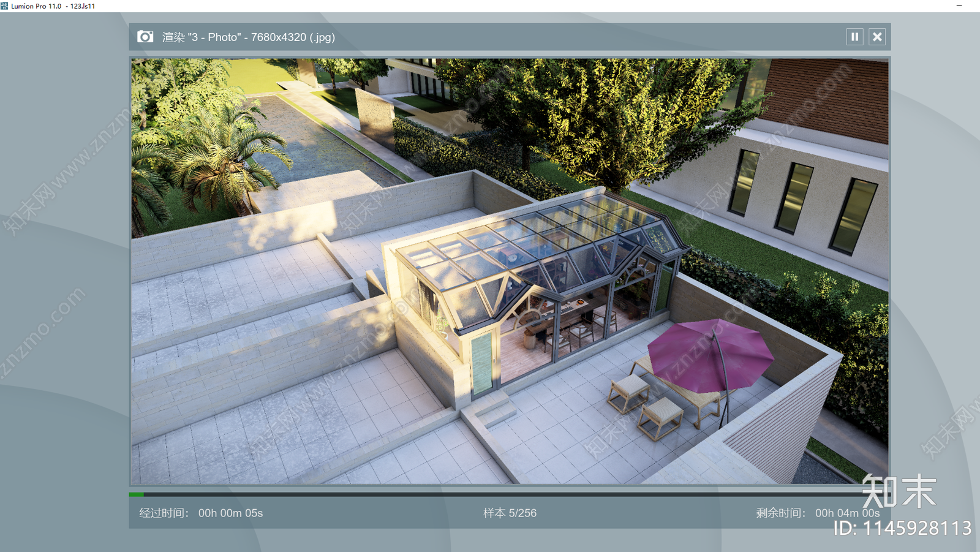Click the sample counter text 5/256
Image resolution: width=980 pixels, height=552 pixels.
click(522, 513)
